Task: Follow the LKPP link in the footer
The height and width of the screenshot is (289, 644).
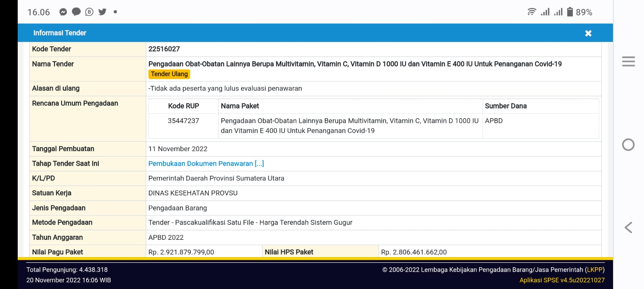Action: click(x=594, y=270)
